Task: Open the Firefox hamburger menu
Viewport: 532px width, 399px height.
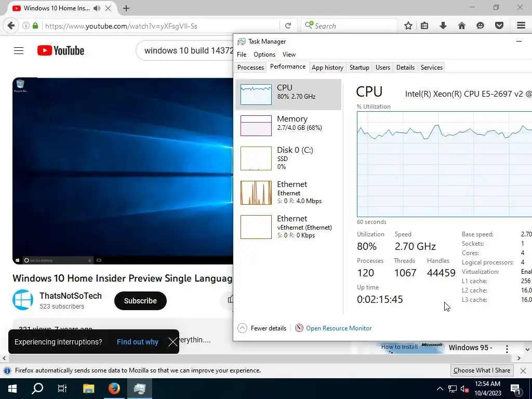Action: pyautogui.click(x=521, y=25)
